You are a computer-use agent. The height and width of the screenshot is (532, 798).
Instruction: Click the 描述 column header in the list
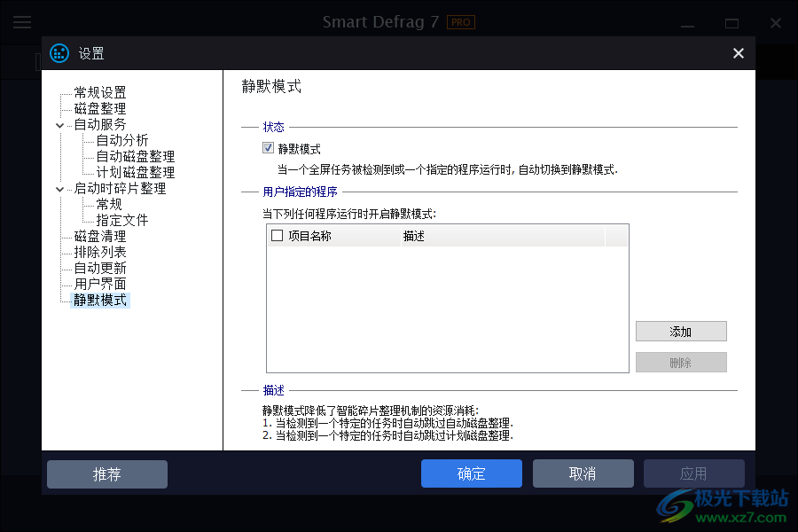[x=503, y=236]
